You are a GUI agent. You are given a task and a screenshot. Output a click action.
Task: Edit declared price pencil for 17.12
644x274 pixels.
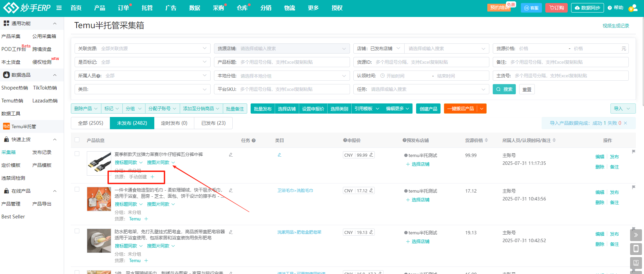pyautogui.click(x=371, y=191)
